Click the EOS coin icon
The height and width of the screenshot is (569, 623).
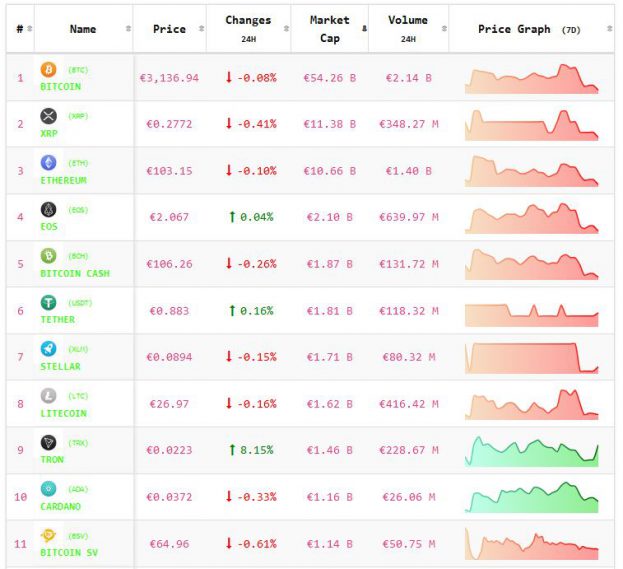pyautogui.click(x=48, y=209)
